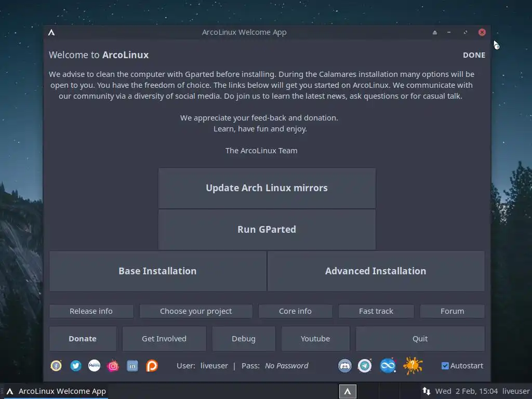
Task: Click the 'The ArcoLinux Team' text
Action: [261, 151]
